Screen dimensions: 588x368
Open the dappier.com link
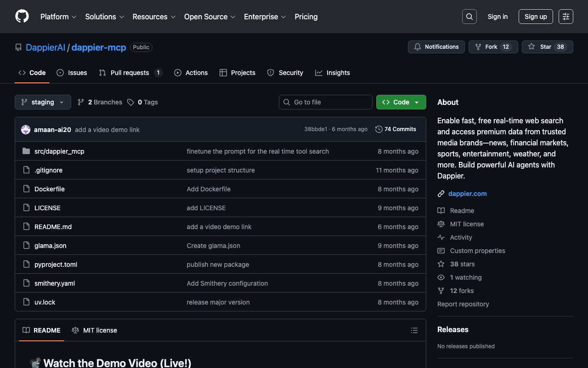pyautogui.click(x=467, y=194)
